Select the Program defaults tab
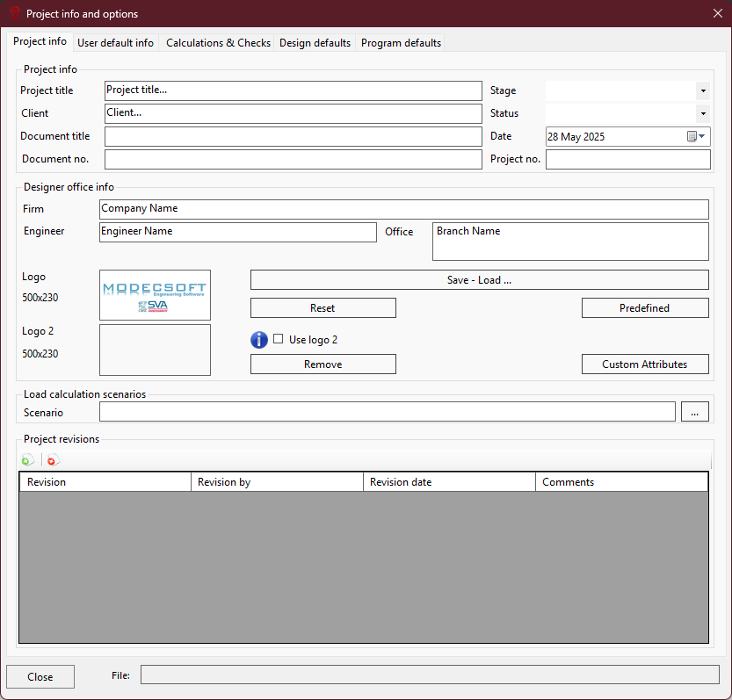The width and height of the screenshot is (732, 700). pos(401,43)
